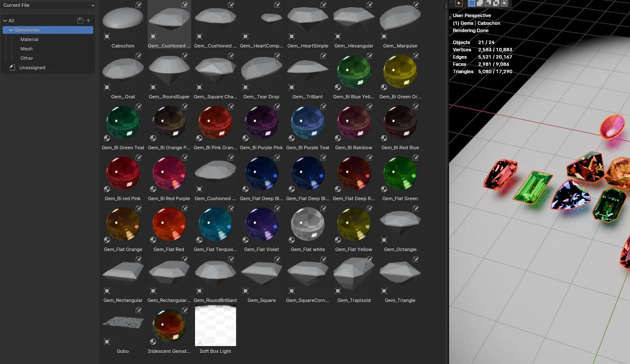Screen dimensions: 630x364
Task: Select the Soft Box Light asset thumbnail
Action: [215, 326]
